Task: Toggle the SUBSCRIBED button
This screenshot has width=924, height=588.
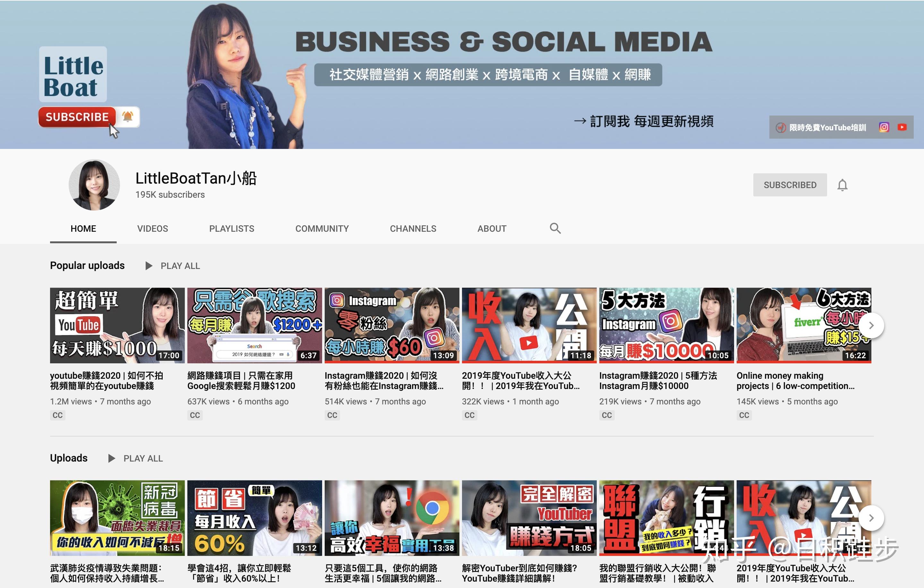Action: (790, 185)
